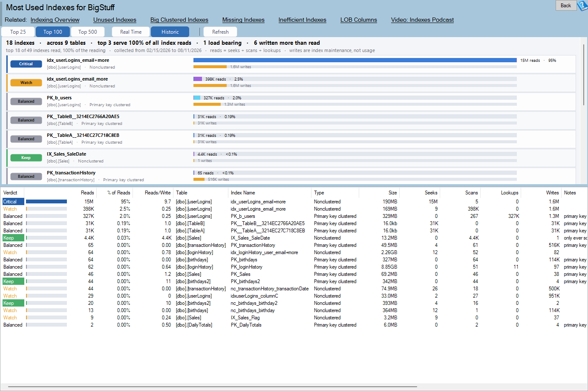Select the PK__TableA__3214EC27C718C8EB card title
Viewport: 588px width, 391px height.
(83, 135)
